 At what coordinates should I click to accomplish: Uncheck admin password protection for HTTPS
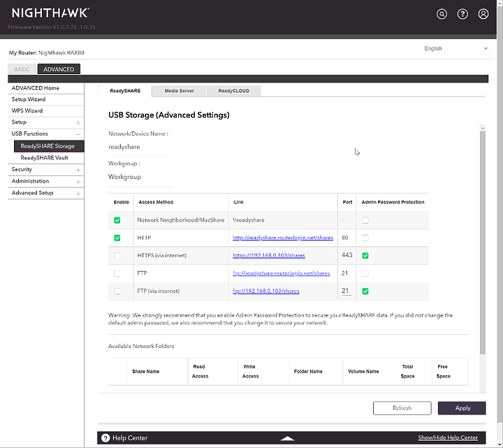pos(365,256)
